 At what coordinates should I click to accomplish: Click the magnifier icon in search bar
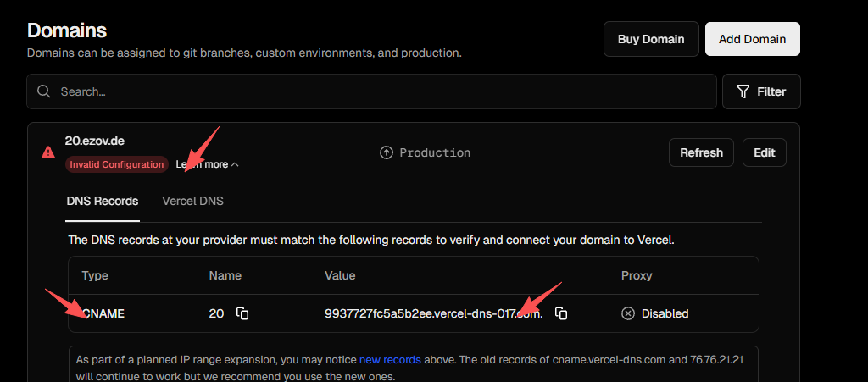pyautogui.click(x=43, y=91)
